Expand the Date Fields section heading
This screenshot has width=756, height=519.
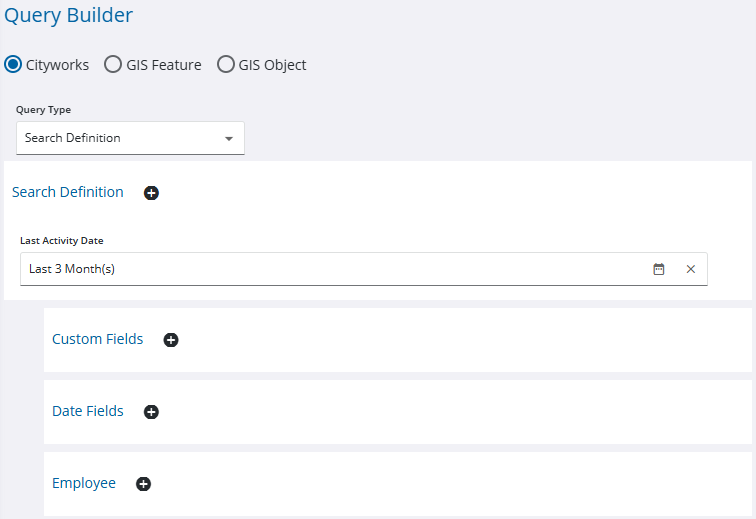pyautogui.click(x=88, y=411)
